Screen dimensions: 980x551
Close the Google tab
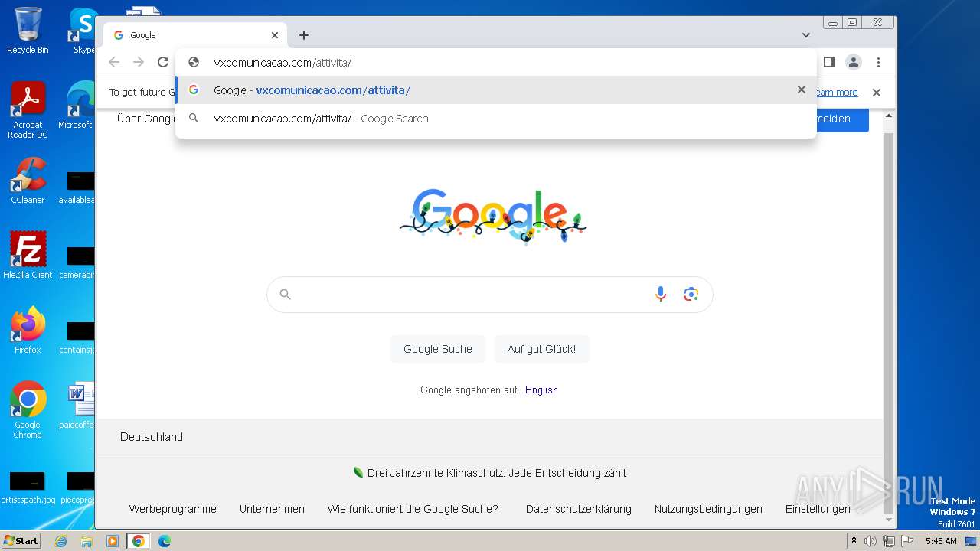pyautogui.click(x=275, y=35)
